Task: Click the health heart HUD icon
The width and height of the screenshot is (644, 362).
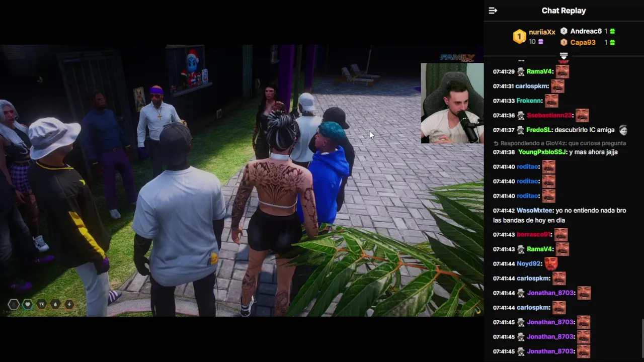Action: point(27,304)
